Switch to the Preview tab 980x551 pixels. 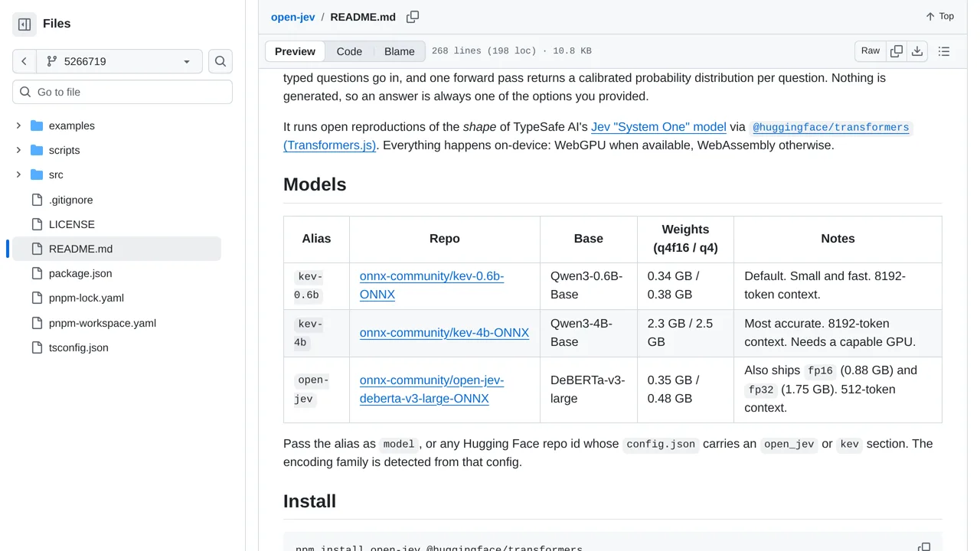pos(295,51)
